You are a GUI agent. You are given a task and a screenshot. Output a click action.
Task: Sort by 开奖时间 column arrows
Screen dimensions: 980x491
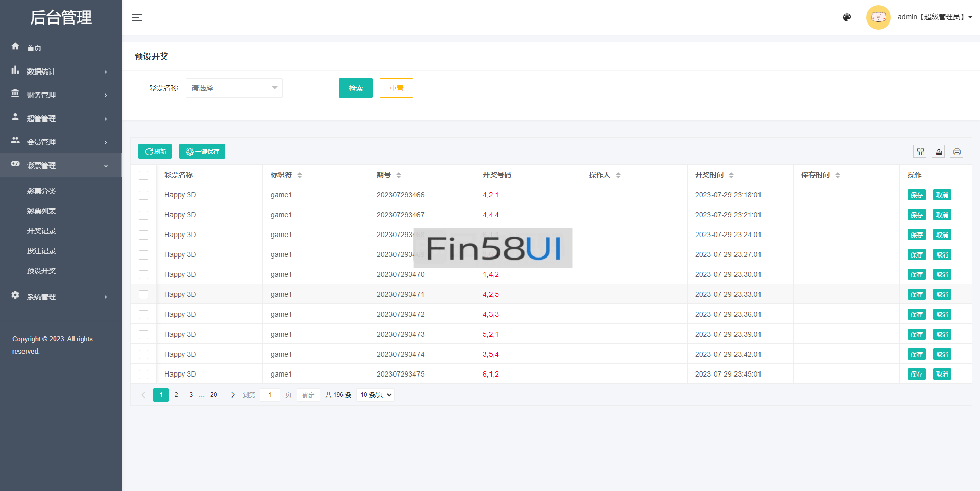click(731, 175)
